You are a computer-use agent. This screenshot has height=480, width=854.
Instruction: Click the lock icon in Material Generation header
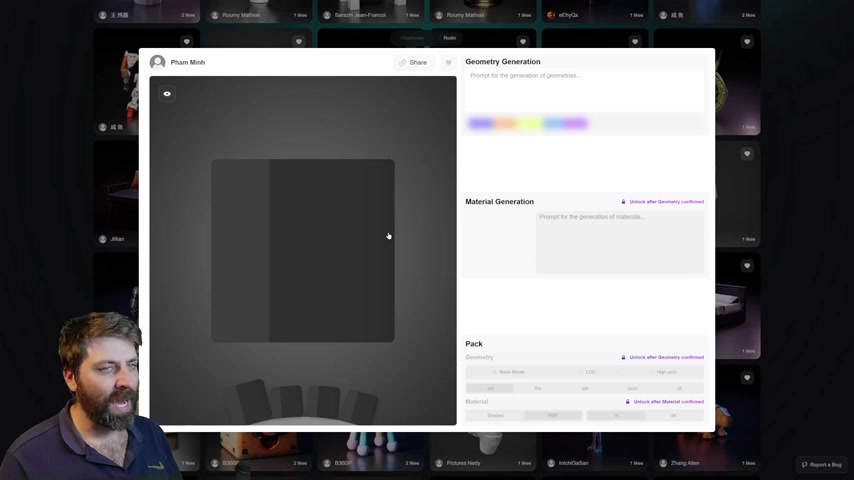click(623, 202)
